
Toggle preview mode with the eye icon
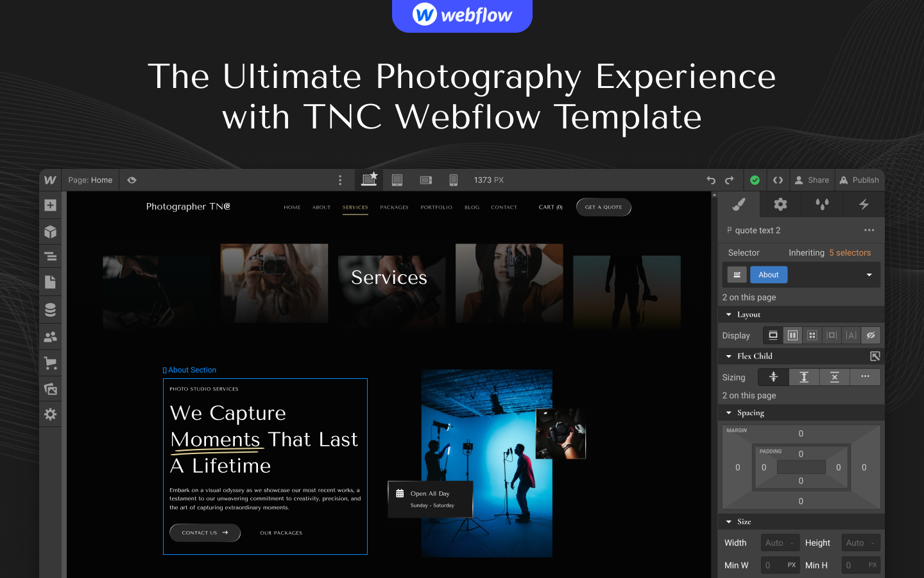coord(132,180)
